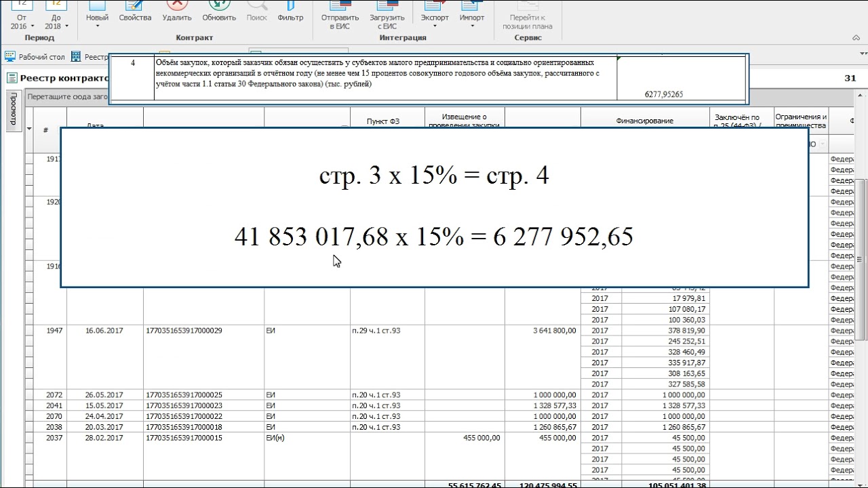Select contract row number 2041

pyautogui.click(x=54, y=405)
